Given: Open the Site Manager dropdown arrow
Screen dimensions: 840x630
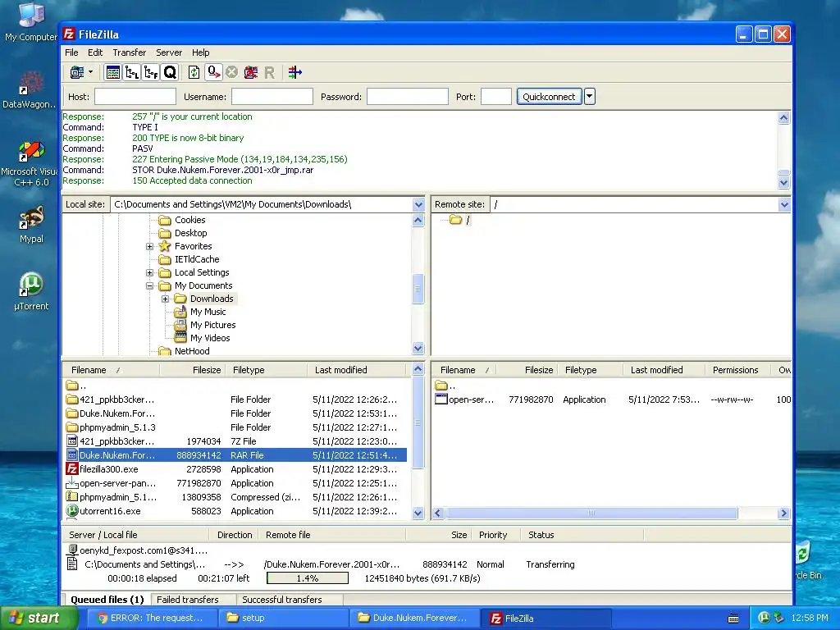Looking at the screenshot, I should (x=90, y=72).
